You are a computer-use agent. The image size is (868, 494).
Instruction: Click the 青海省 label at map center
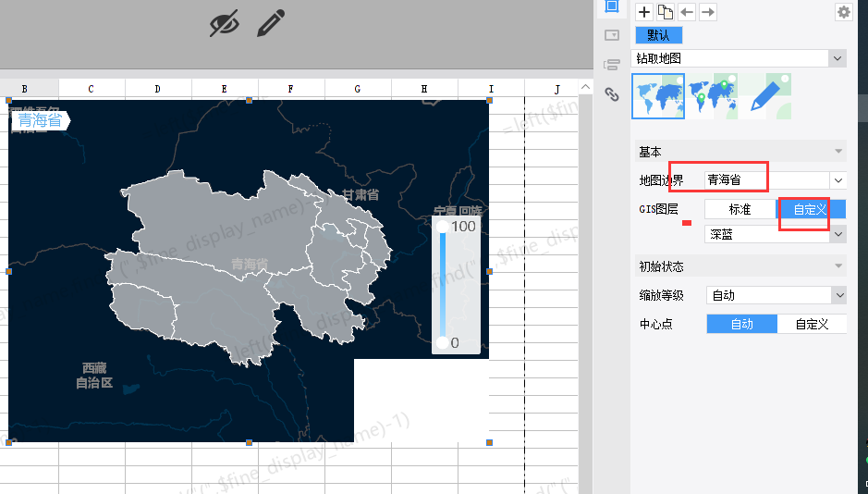click(x=250, y=265)
